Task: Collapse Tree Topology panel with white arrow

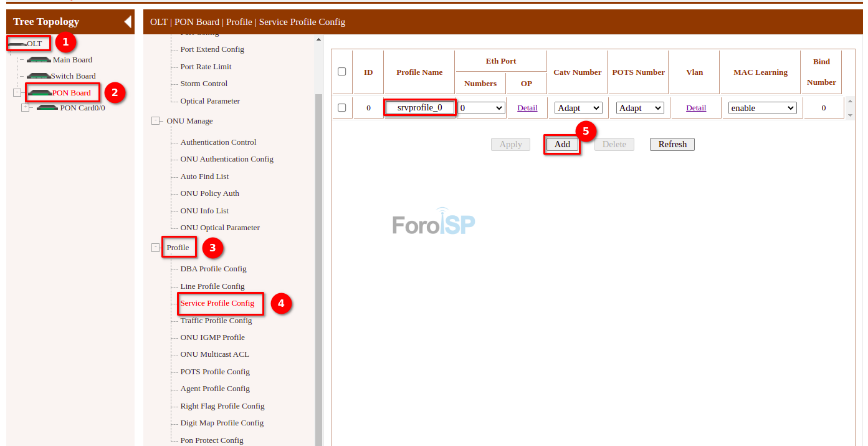Action: [x=128, y=22]
